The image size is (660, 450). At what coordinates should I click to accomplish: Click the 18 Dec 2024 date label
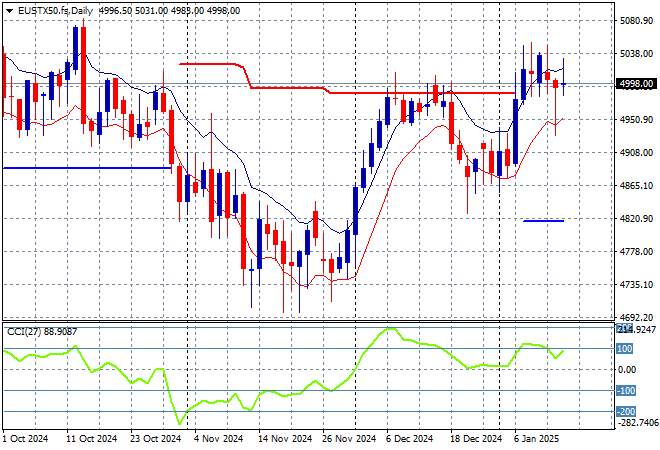click(x=476, y=439)
